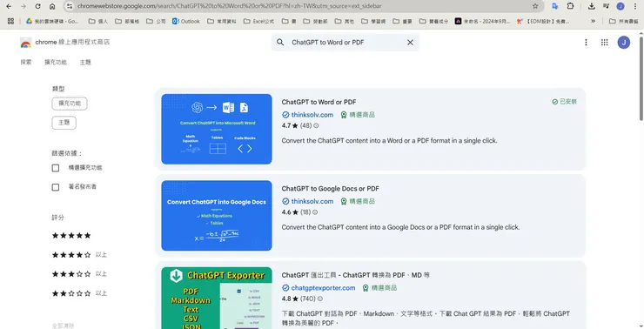Image resolution: width=644 pixels, height=329 pixels.
Task: Open the browser Downloads icon
Action: 592,6
